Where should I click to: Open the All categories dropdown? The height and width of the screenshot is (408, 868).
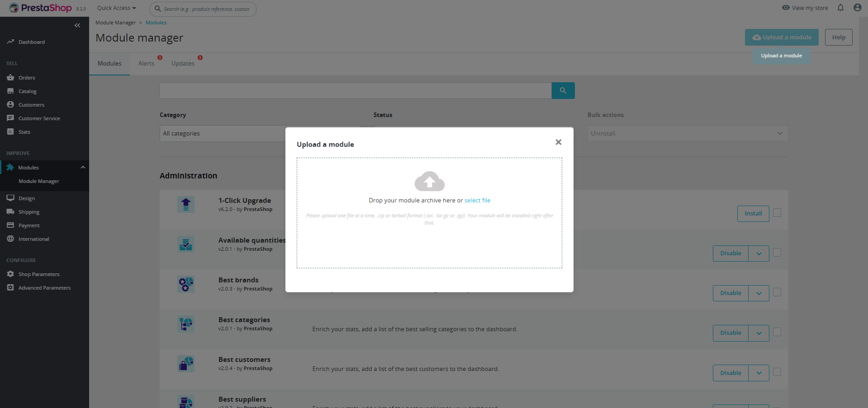coord(260,133)
